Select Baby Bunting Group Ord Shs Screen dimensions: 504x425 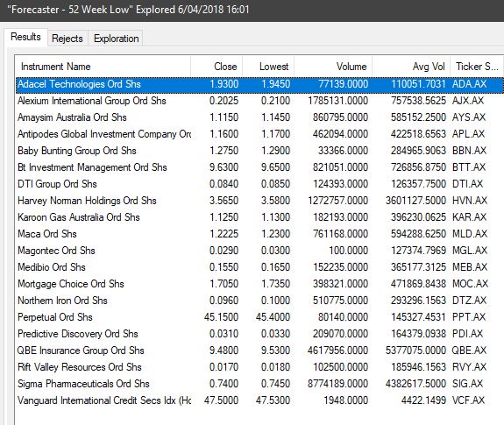259,151
